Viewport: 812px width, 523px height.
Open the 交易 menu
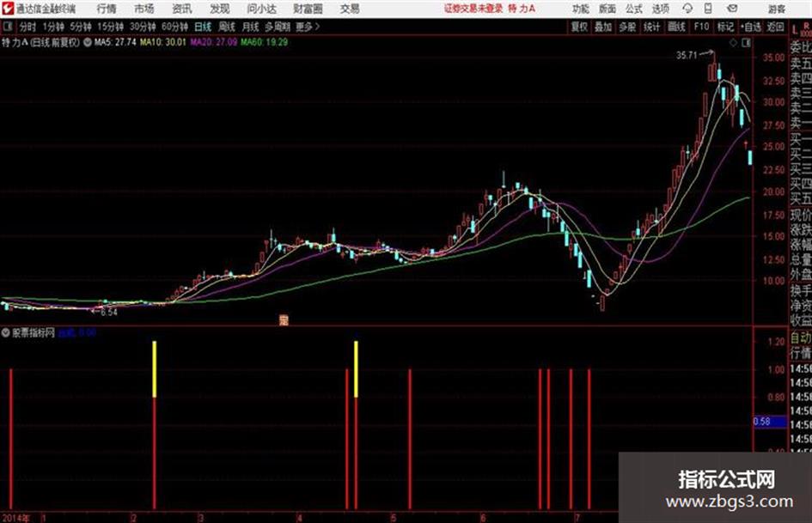click(x=350, y=9)
